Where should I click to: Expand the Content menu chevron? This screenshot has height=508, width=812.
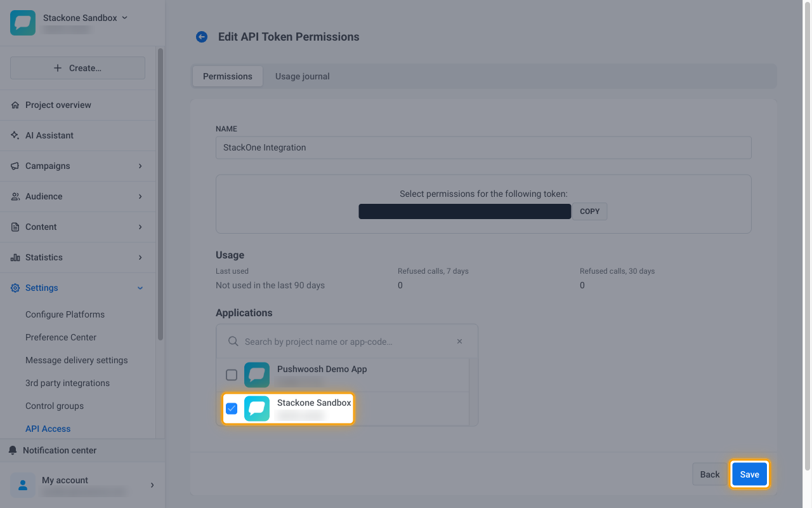click(140, 227)
